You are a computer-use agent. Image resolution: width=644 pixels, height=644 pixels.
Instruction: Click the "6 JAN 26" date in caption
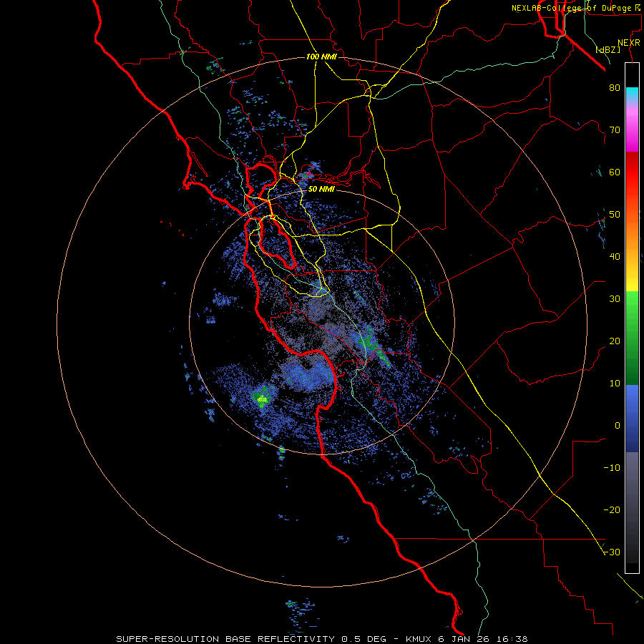coord(464,639)
